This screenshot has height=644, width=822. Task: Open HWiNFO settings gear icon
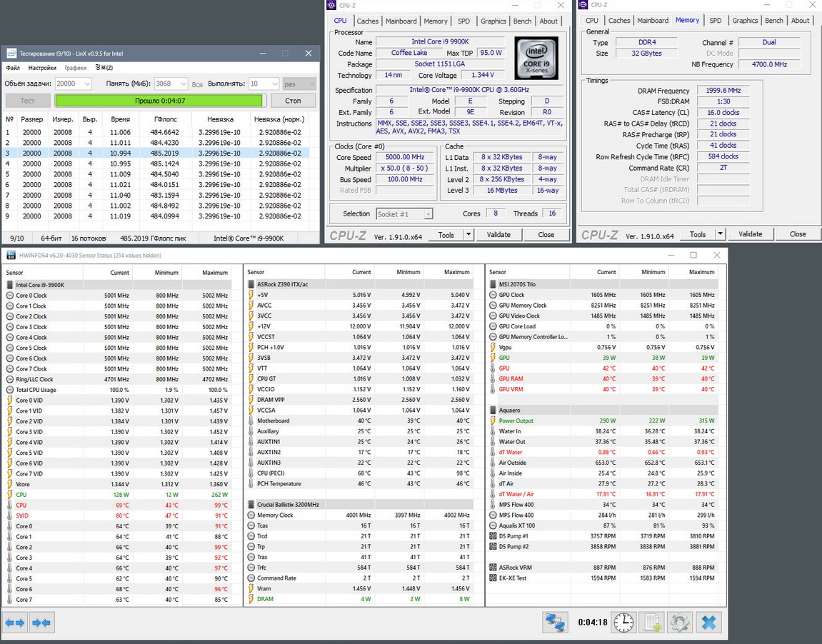[680, 623]
